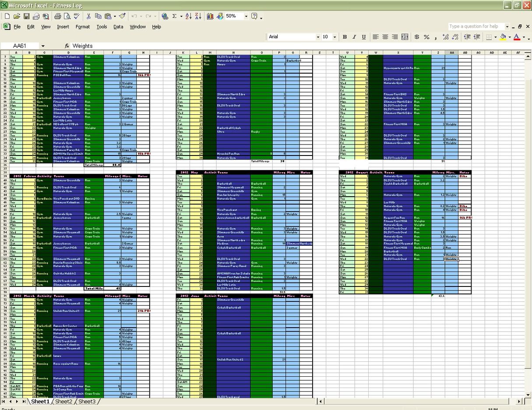
Task: Open the Font Color palette arrow
Action: coord(524,37)
